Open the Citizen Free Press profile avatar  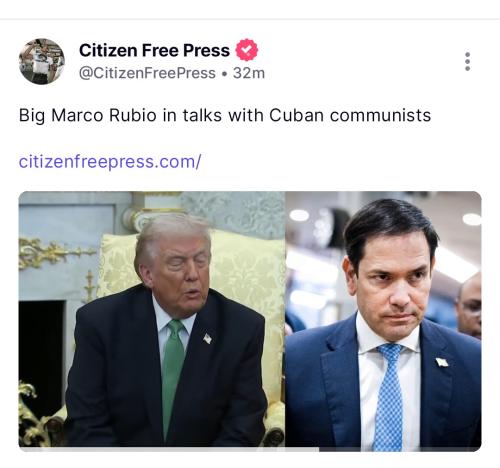pyautogui.click(x=42, y=61)
